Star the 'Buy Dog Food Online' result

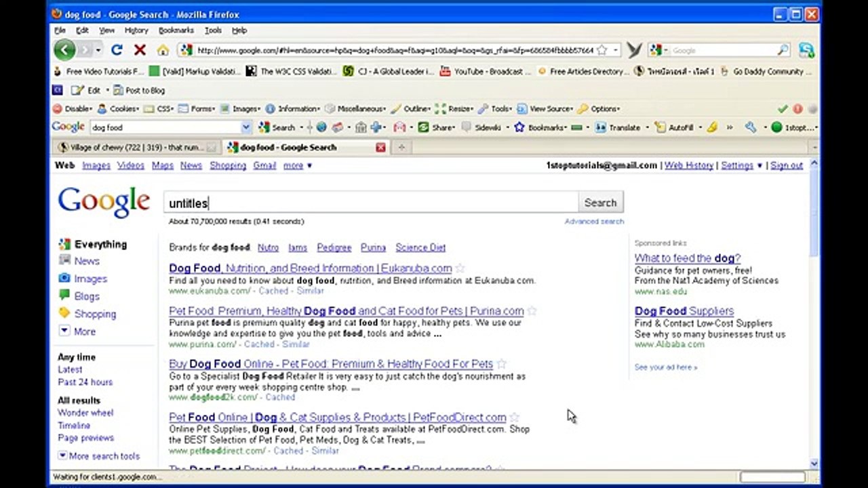[500, 364]
